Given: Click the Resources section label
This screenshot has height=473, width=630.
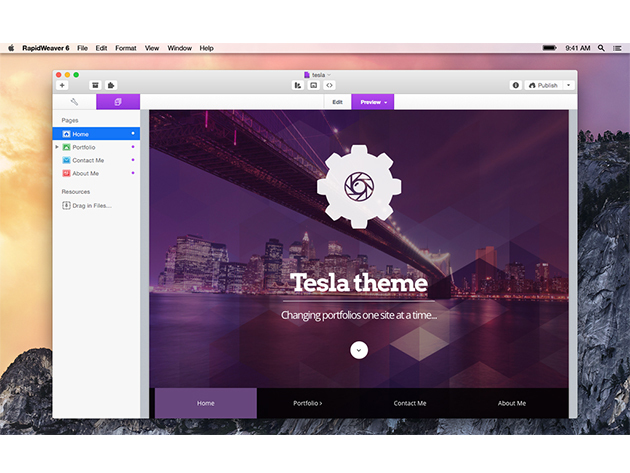Looking at the screenshot, I should pos(76,192).
